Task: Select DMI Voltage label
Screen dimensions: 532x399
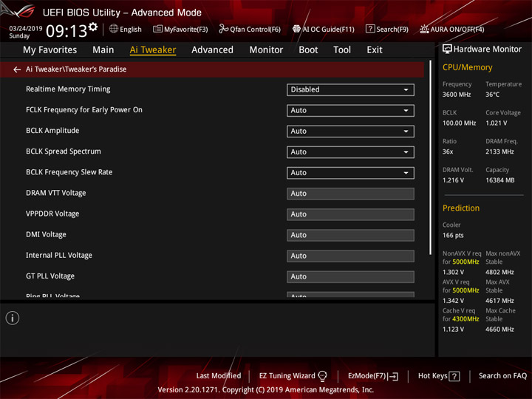Action: coord(46,234)
